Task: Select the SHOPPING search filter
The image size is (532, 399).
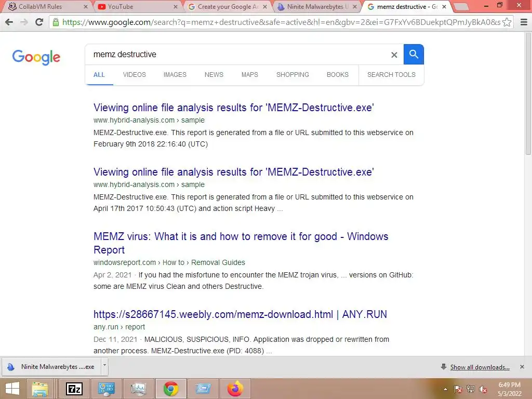Action: click(292, 75)
